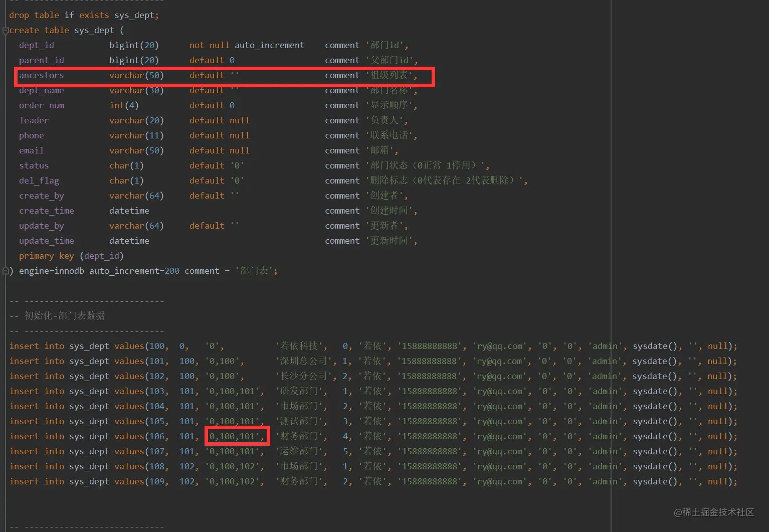Click the '邮箱' comment string
The image size is (769, 532).
(379, 150)
